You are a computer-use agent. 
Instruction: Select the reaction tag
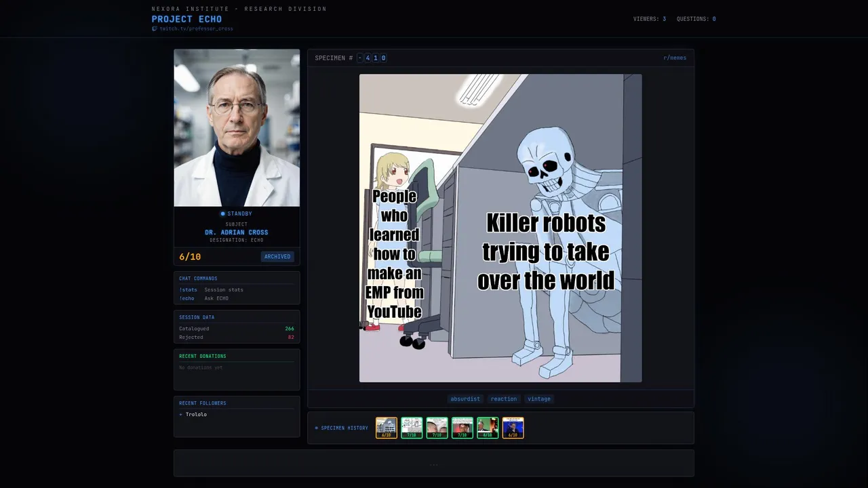(x=504, y=399)
